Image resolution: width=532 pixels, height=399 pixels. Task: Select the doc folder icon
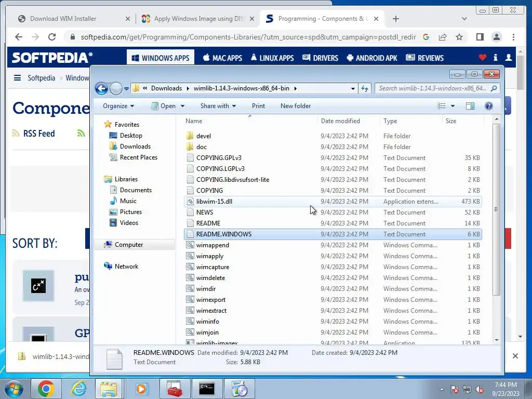pos(190,147)
